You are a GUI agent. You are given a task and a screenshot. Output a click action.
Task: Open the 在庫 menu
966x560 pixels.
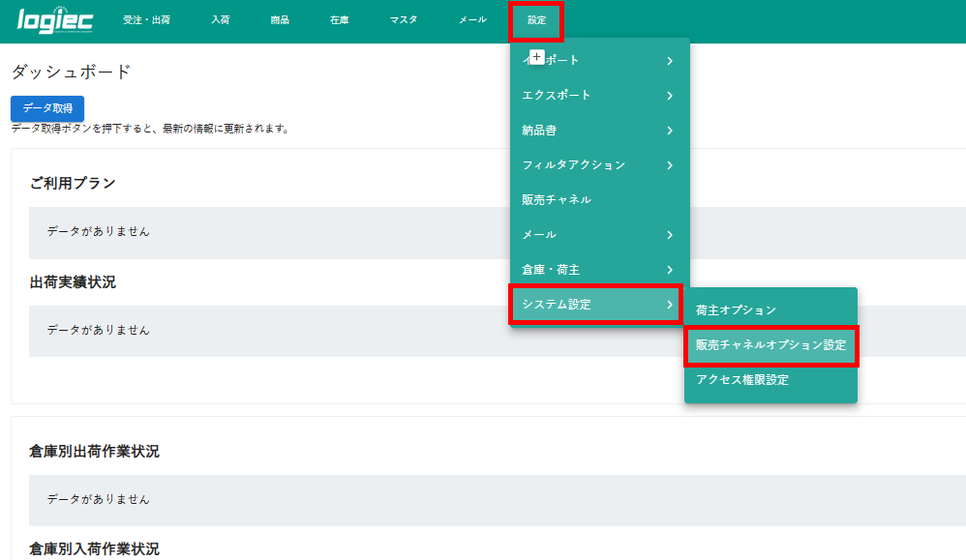pos(338,19)
